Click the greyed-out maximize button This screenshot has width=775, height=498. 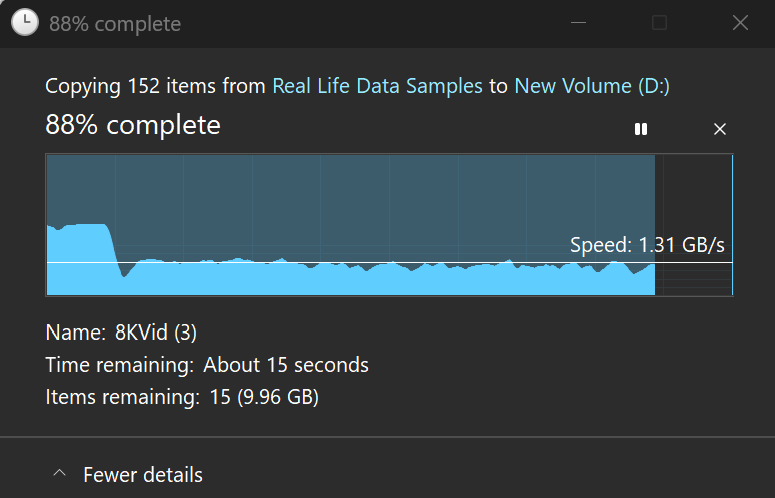coord(659,22)
